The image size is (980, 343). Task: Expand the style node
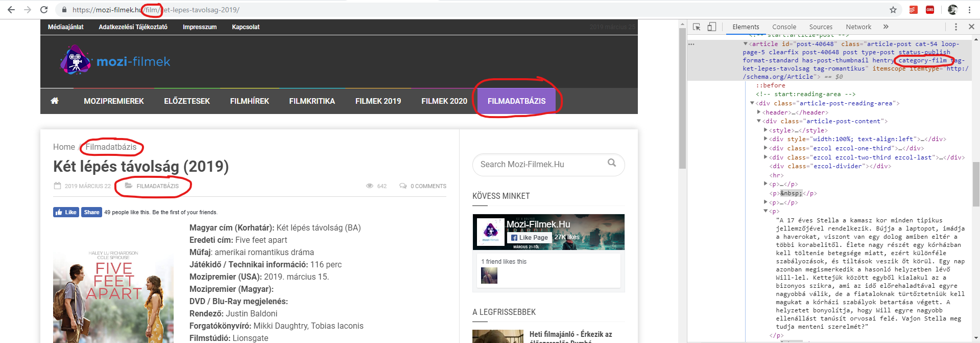[766, 130]
